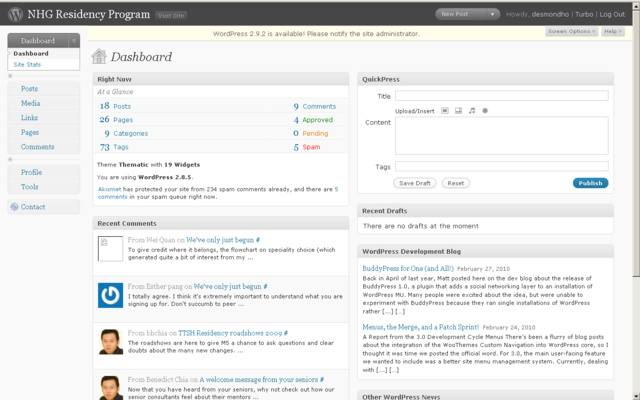The height and width of the screenshot is (400, 640).
Task: Click bbchia's avatar photo
Action: (110, 342)
